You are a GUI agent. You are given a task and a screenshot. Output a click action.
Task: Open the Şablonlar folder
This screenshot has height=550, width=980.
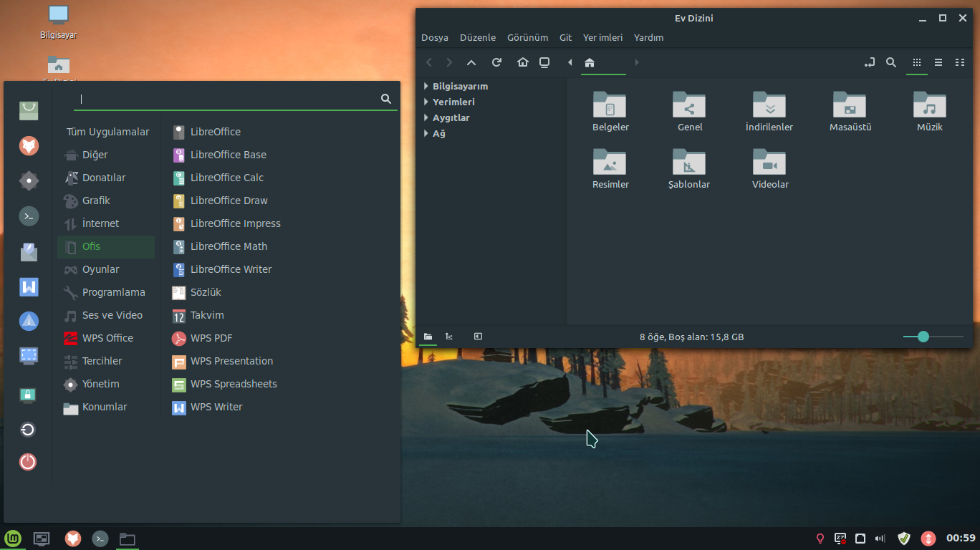point(689,169)
